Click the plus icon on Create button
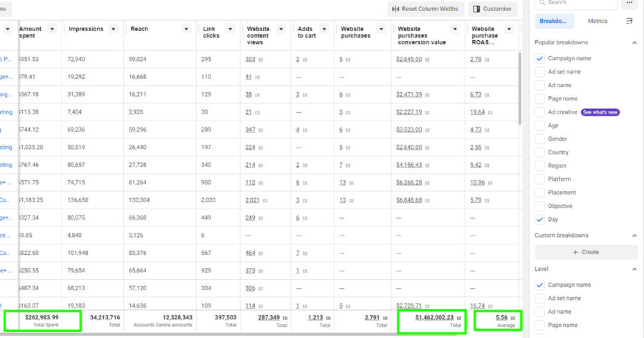 [575, 252]
